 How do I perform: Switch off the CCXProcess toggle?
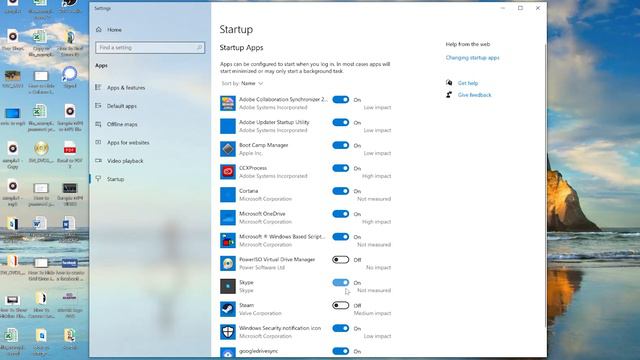[x=340, y=168]
